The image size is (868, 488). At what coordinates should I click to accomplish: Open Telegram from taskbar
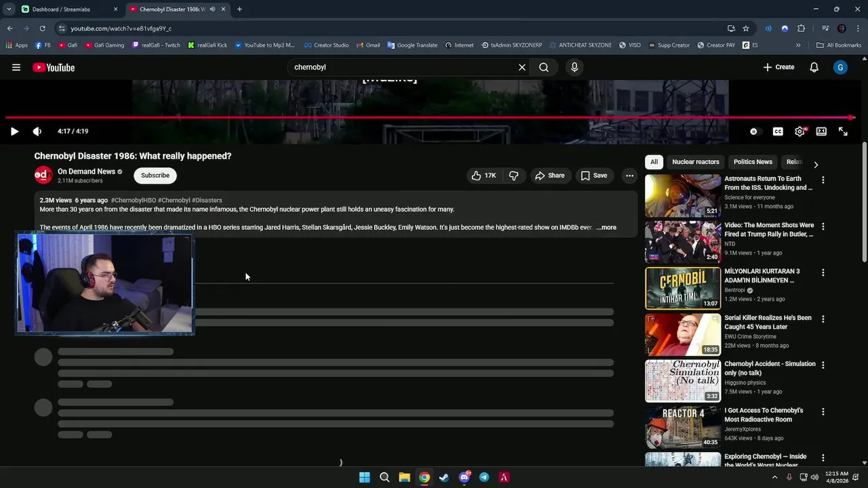click(484, 477)
